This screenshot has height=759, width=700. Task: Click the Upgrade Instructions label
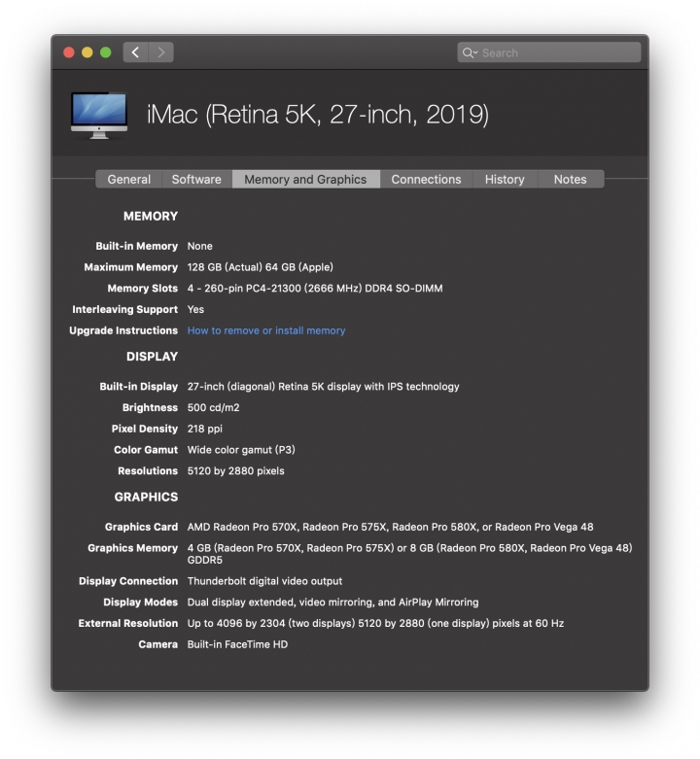[123, 330]
